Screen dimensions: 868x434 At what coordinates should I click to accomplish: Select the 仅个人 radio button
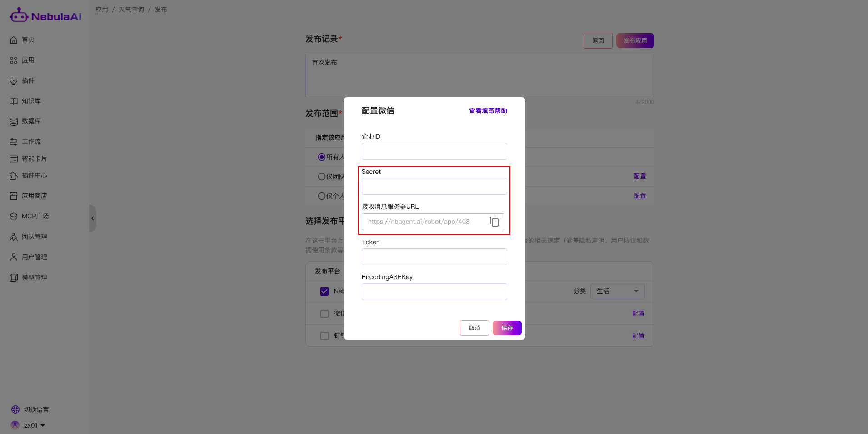pos(322,196)
